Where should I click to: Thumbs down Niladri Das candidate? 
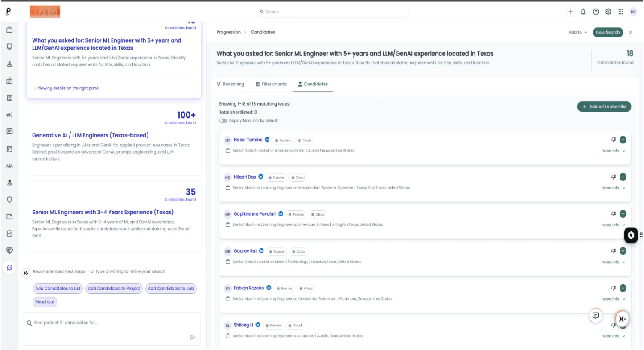tap(614, 177)
